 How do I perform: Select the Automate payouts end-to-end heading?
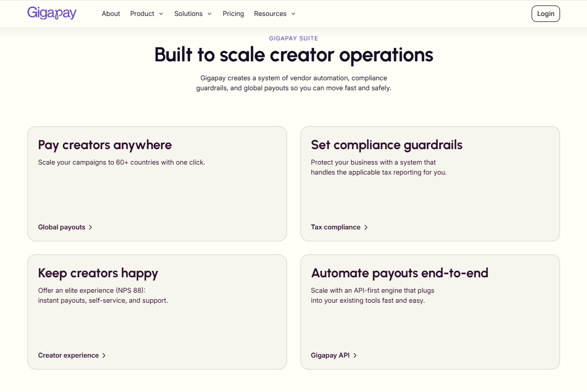(x=399, y=273)
